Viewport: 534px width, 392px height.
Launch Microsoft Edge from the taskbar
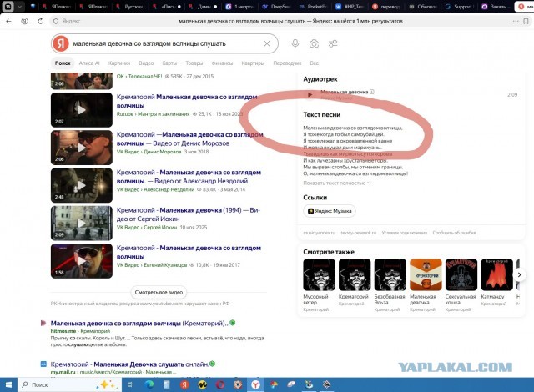(149, 384)
